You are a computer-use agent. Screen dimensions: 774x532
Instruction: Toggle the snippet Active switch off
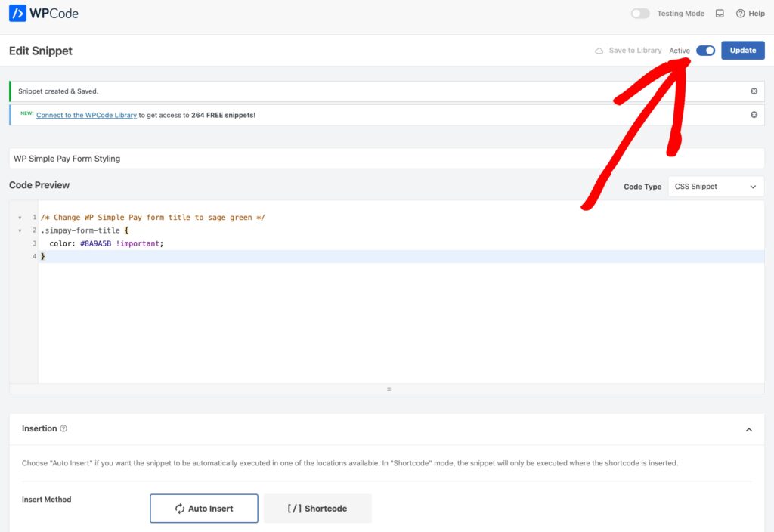pyautogui.click(x=705, y=51)
